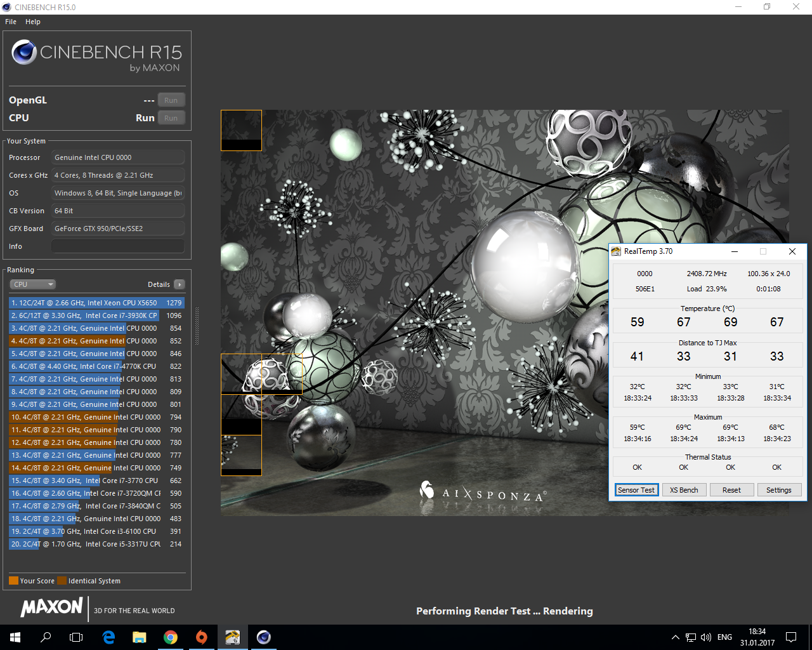Open the Windows Start menu

[x=15, y=637]
